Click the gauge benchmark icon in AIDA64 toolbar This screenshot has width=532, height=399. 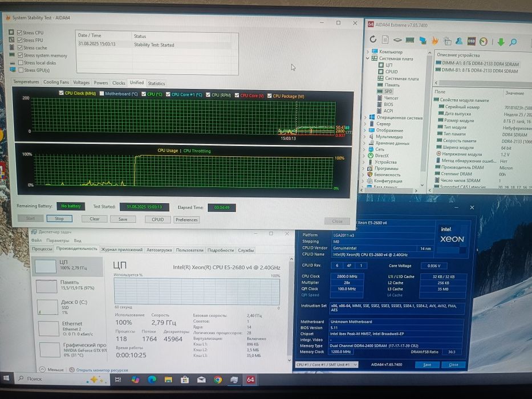click(x=484, y=42)
